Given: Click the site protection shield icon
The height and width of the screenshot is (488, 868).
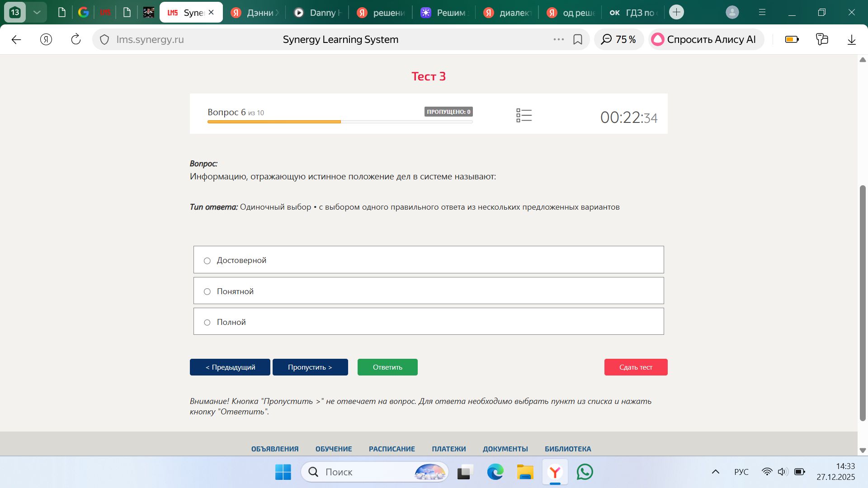Looking at the screenshot, I should point(104,40).
